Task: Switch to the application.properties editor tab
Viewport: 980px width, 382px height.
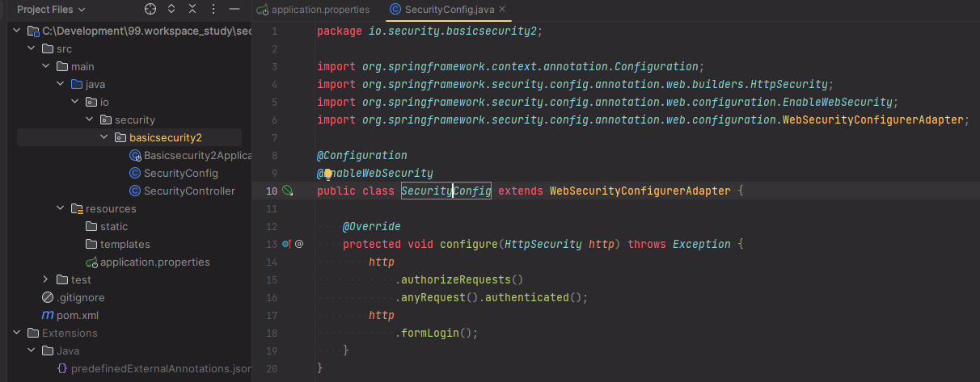Action: pyautogui.click(x=313, y=9)
